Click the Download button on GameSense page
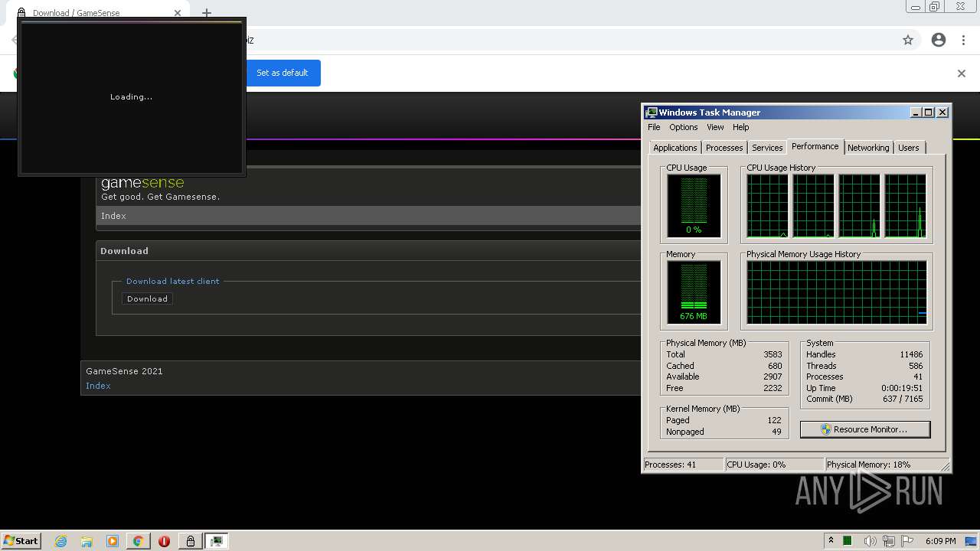Image resolution: width=980 pixels, height=551 pixels. [x=147, y=298]
